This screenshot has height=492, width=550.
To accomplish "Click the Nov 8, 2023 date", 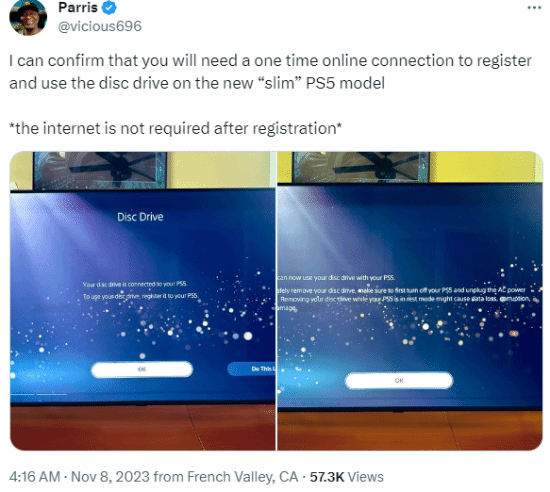I will point(110,477).
